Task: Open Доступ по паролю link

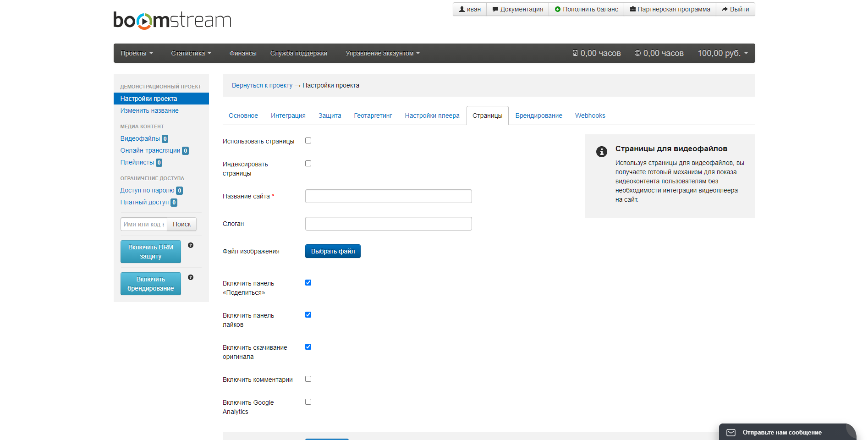Action: 147,190
